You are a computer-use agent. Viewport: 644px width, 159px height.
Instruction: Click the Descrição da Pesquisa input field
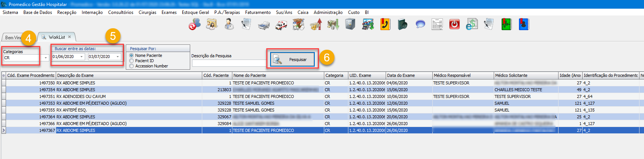[x=229, y=63]
